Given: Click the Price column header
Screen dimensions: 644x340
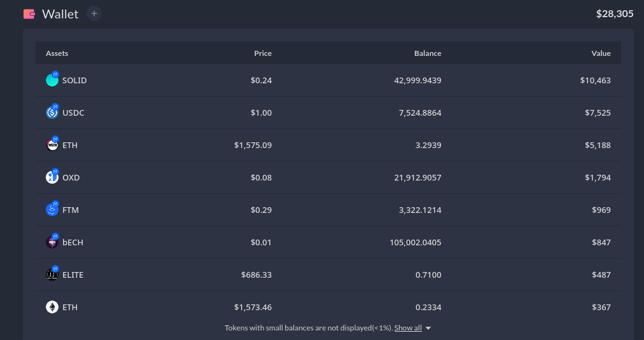Looking at the screenshot, I should [263, 53].
